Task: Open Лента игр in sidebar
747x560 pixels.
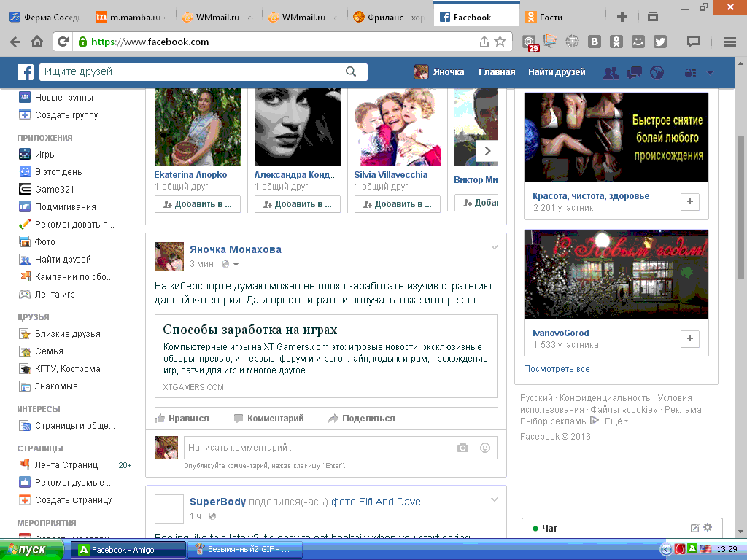Action: pyautogui.click(x=47, y=295)
